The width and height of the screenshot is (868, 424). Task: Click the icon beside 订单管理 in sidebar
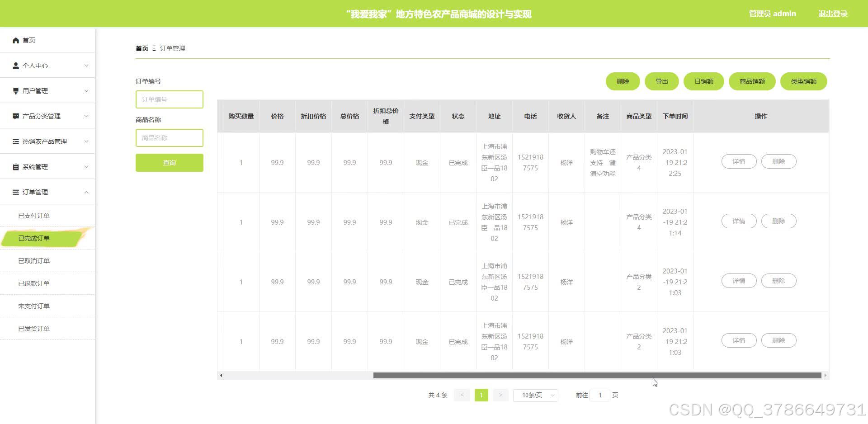click(x=16, y=192)
